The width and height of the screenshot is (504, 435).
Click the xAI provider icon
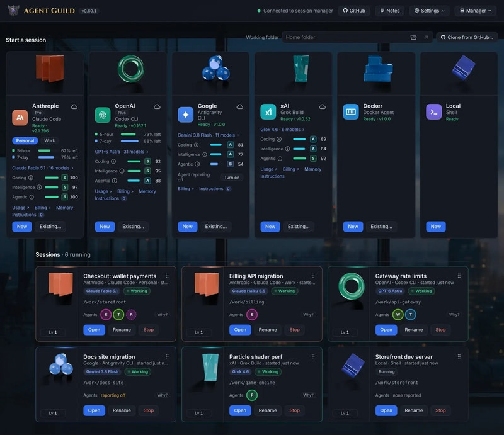pos(268,111)
